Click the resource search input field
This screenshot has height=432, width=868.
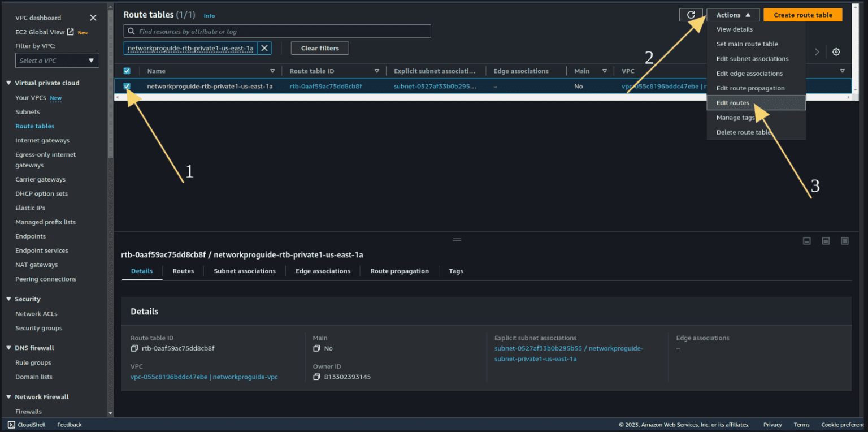pos(277,31)
